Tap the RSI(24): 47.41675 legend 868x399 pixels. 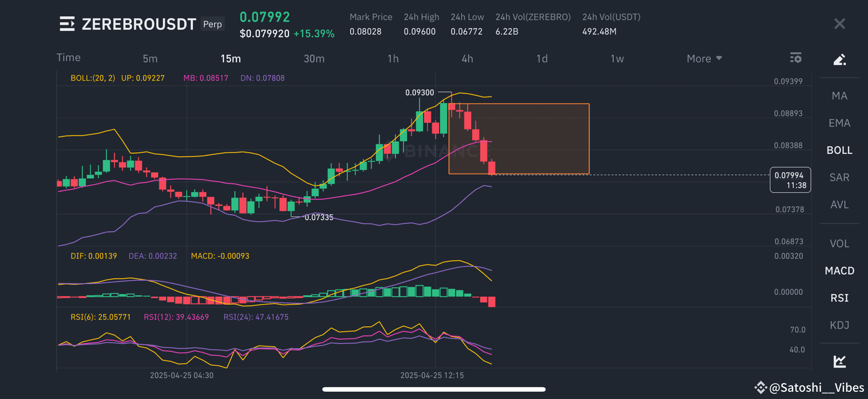click(x=256, y=317)
